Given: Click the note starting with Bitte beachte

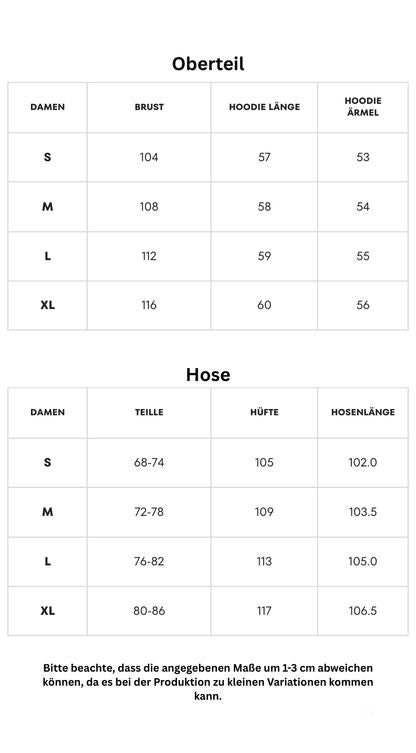Looking at the screenshot, I should coord(208,682).
